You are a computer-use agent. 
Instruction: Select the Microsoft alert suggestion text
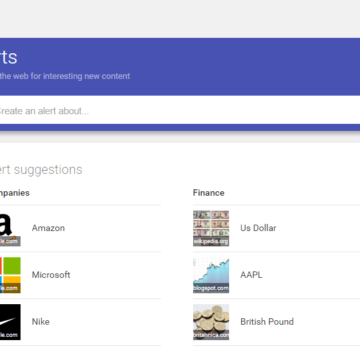(51, 275)
